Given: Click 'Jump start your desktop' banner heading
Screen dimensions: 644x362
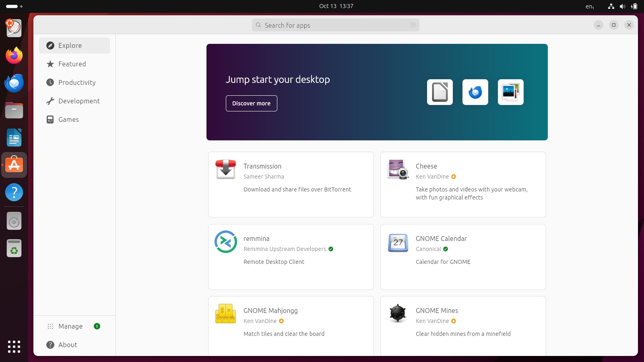Looking at the screenshot, I should coord(278,79).
